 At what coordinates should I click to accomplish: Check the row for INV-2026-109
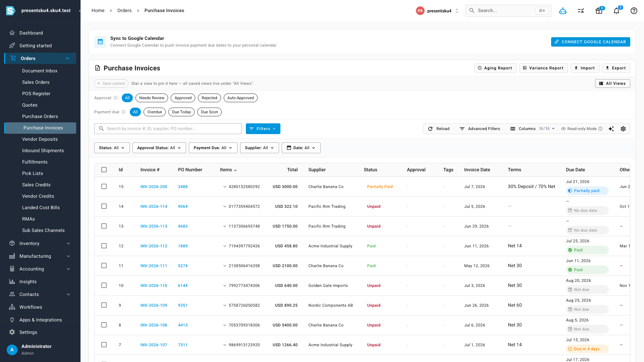tap(104, 305)
